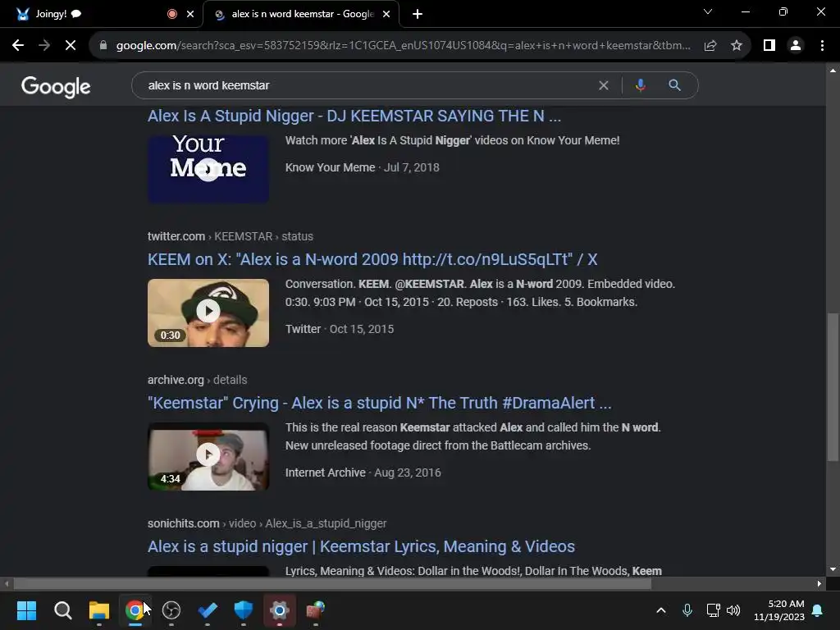Viewport: 840px width, 630px height.
Task: Open the clock showing 5:20 AM
Action: 779,610
